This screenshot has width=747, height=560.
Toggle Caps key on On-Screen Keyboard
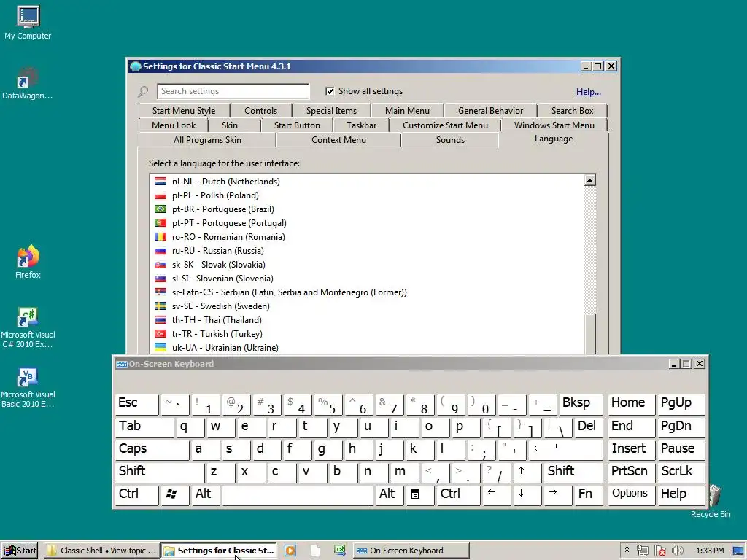click(152, 449)
